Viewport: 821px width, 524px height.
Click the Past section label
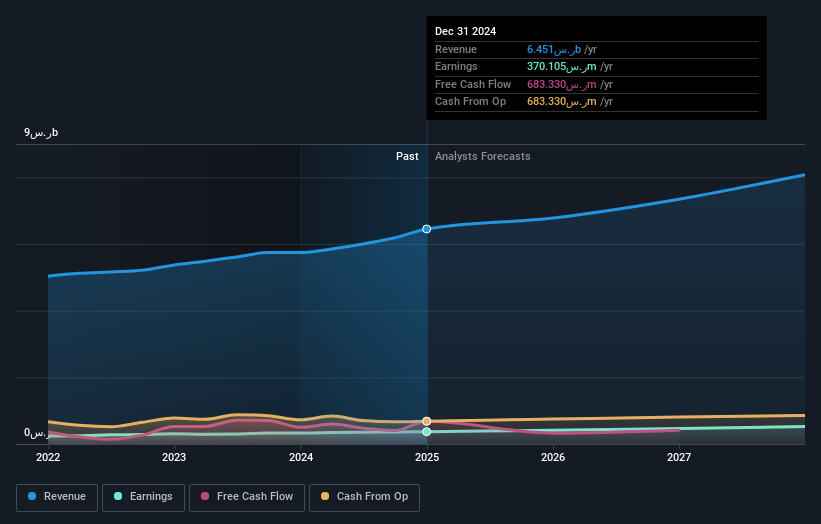point(407,156)
